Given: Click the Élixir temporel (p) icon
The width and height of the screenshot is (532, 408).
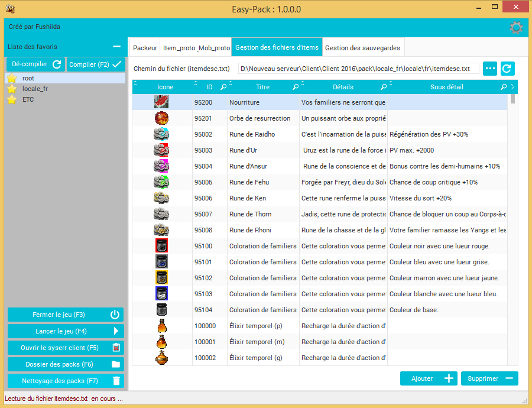Looking at the screenshot, I should [162, 326].
